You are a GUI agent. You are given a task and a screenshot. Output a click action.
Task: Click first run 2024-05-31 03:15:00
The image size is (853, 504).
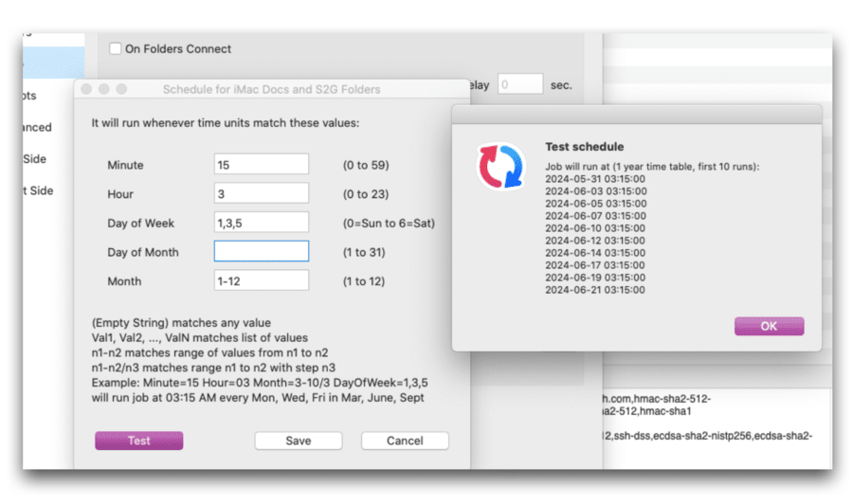point(595,179)
